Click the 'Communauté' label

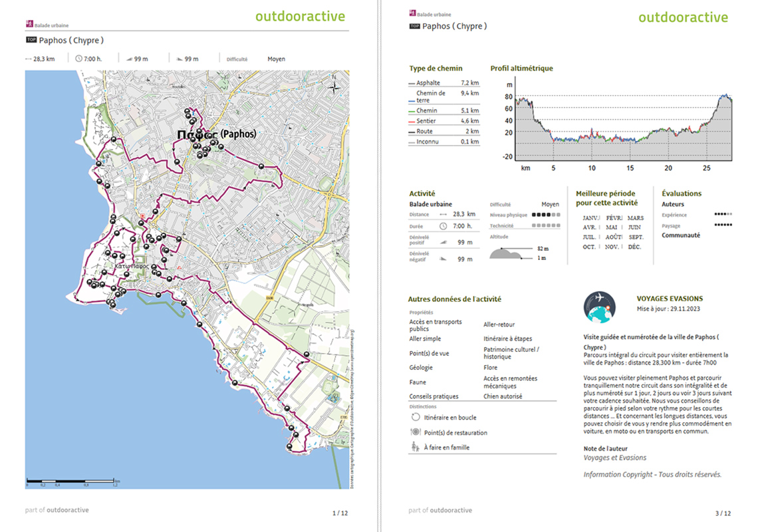(681, 235)
